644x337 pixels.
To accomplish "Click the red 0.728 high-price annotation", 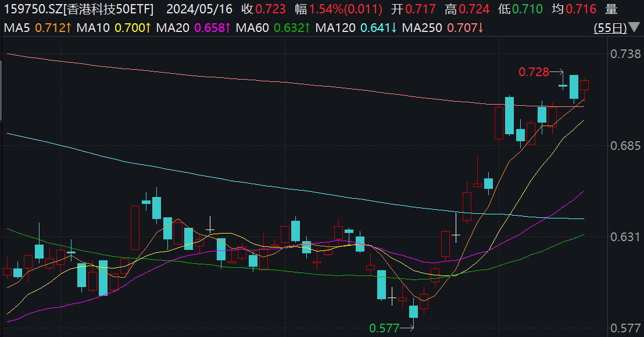I will click(534, 72).
